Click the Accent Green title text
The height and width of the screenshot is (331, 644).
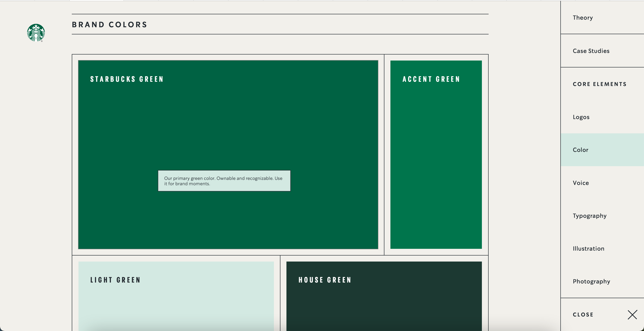431,79
